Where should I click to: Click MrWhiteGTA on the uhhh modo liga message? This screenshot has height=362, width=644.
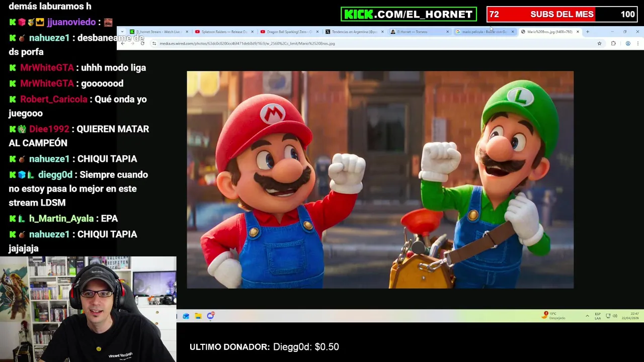pyautogui.click(x=47, y=67)
